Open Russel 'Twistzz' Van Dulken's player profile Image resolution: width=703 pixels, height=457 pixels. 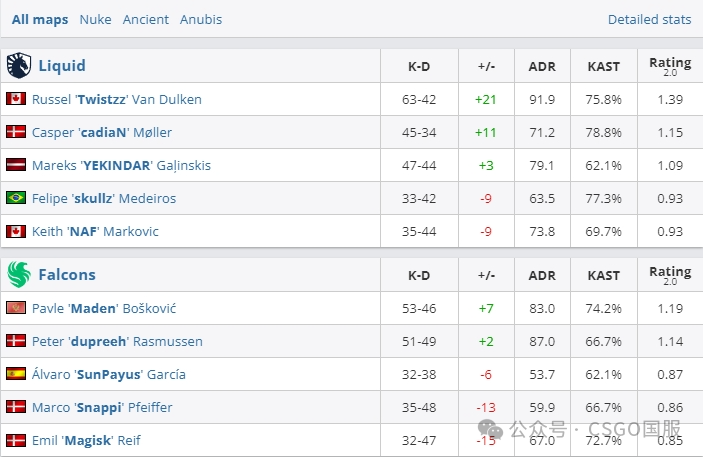(117, 99)
